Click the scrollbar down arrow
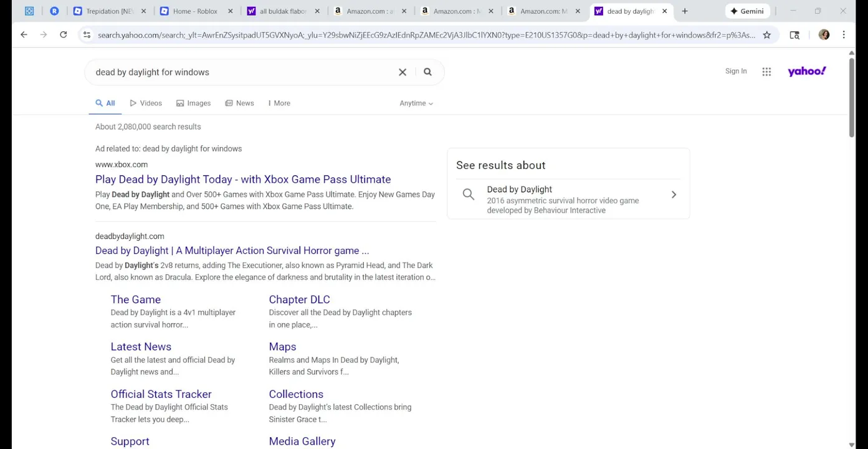 click(x=852, y=445)
